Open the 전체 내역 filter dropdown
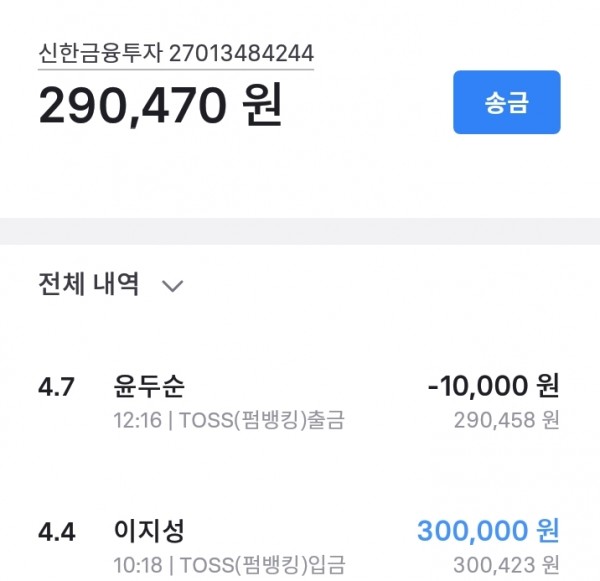 [x=88, y=284]
